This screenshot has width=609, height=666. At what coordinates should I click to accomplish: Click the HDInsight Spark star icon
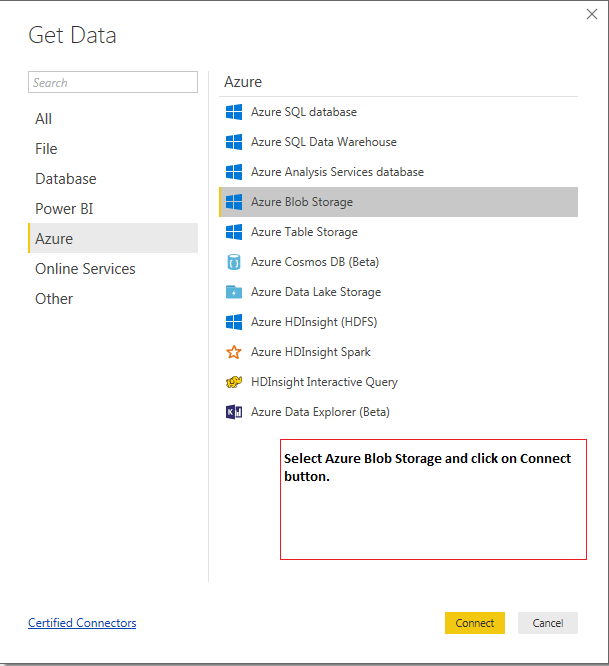tap(234, 352)
